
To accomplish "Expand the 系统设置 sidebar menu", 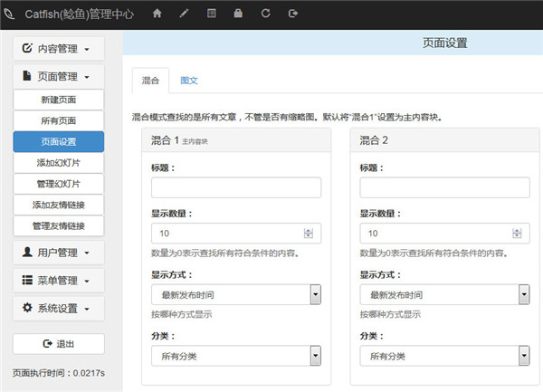I will [58, 308].
